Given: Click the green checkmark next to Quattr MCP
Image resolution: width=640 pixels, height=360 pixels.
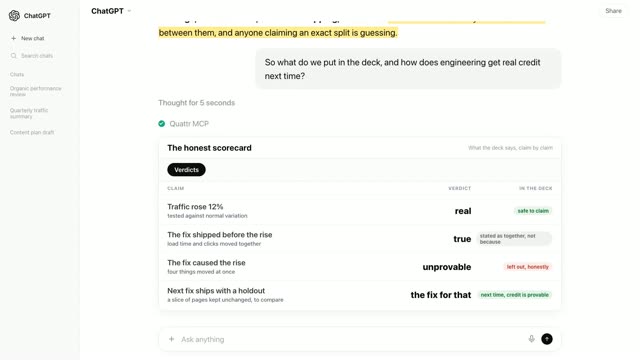Looking at the screenshot, I should tap(162, 124).
